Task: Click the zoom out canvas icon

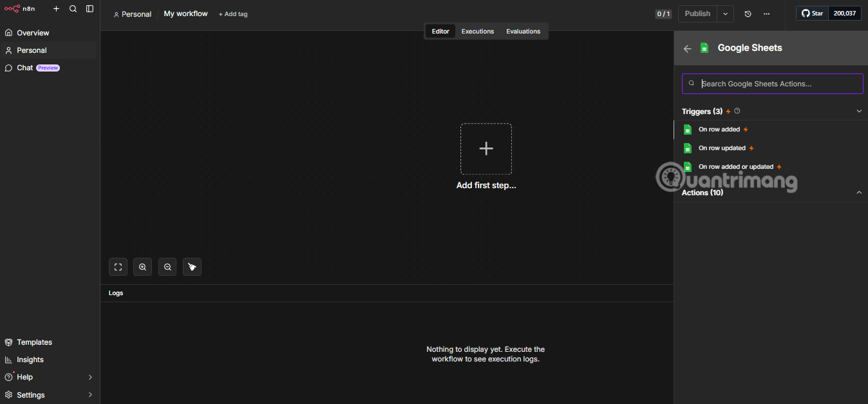Action: point(167,267)
